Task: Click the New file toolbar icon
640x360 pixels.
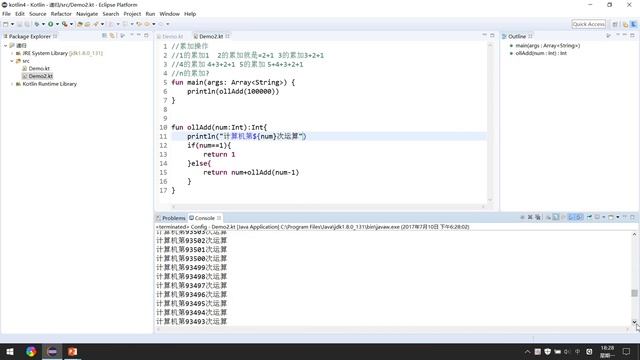Action: pyautogui.click(x=5, y=24)
